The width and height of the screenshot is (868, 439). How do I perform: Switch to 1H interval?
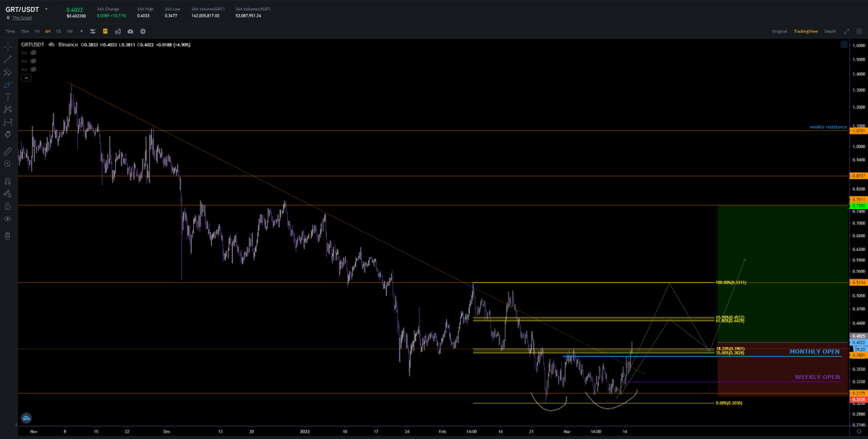click(37, 31)
